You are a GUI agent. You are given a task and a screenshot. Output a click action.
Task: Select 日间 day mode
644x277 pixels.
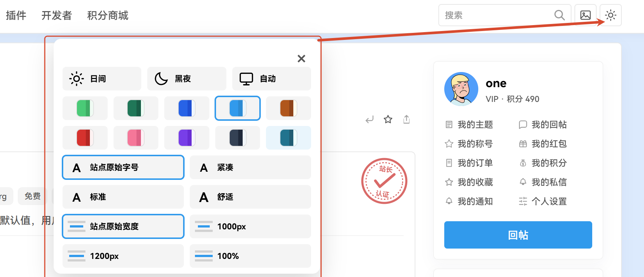click(x=102, y=79)
